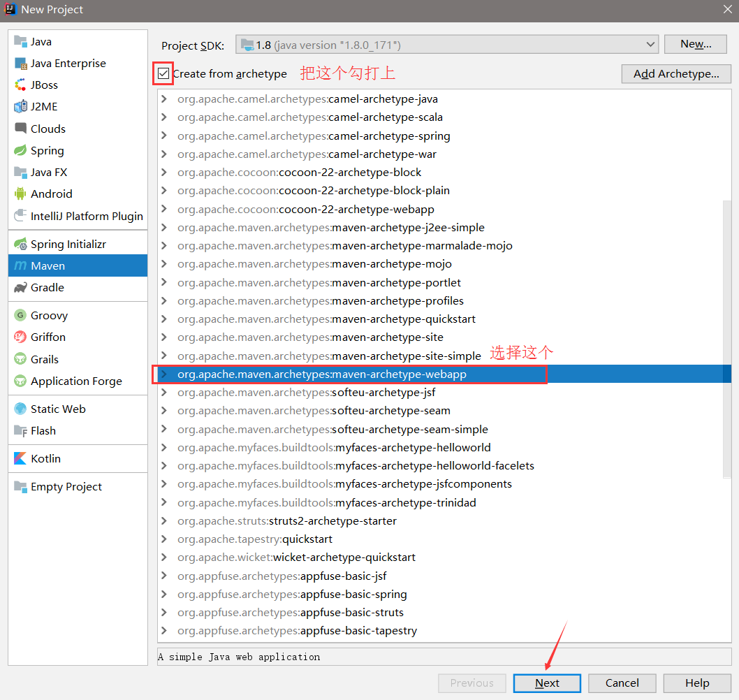Viewport: 739px width, 700px height.
Task: Click the Java Enterprise icon
Action: pos(20,63)
